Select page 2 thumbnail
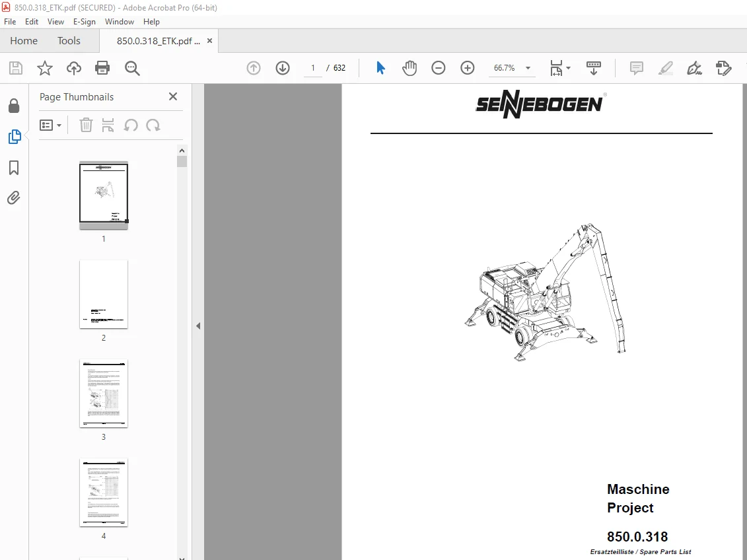This screenshot has width=747, height=560. (x=104, y=295)
